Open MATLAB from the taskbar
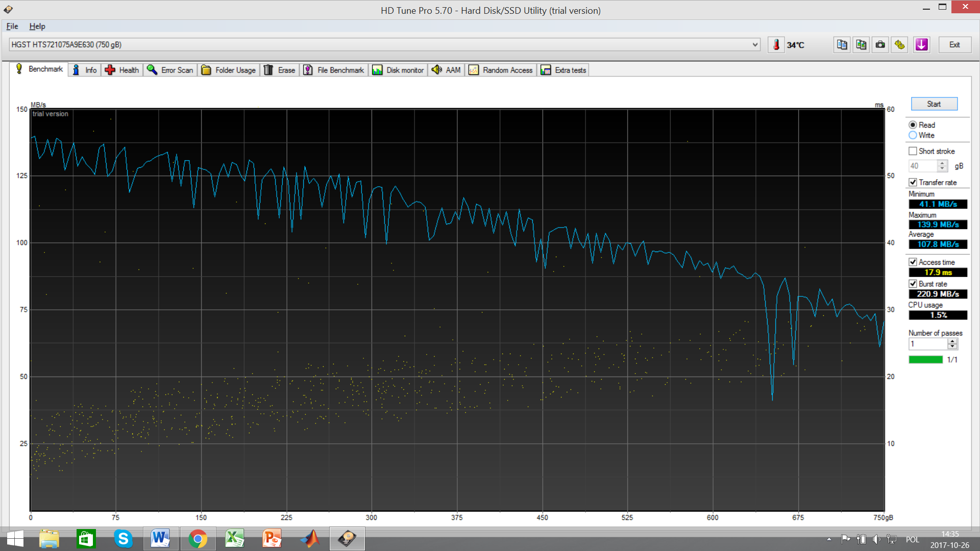The width and height of the screenshot is (980, 551). tap(309, 539)
